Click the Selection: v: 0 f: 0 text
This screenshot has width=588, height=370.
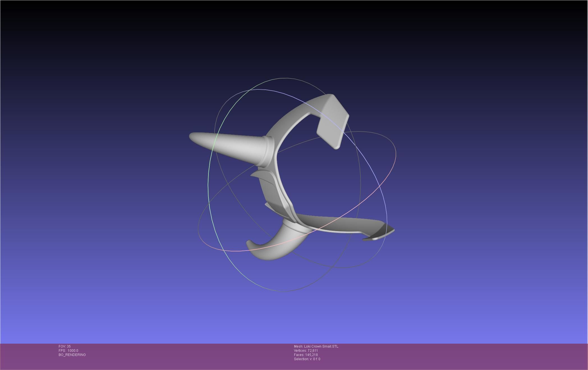click(307, 359)
